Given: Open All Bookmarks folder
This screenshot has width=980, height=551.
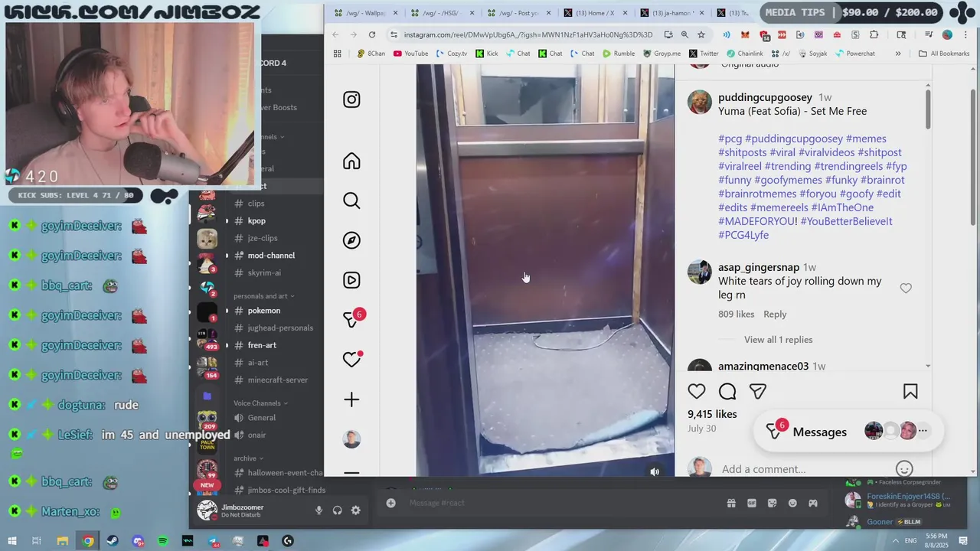Looking at the screenshot, I should (944, 54).
